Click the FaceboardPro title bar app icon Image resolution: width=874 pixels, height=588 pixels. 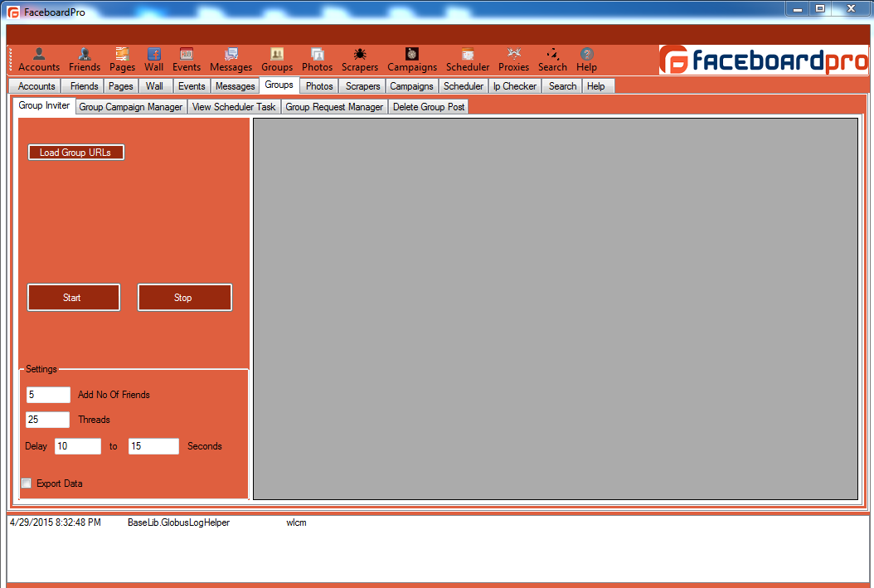tap(13, 12)
